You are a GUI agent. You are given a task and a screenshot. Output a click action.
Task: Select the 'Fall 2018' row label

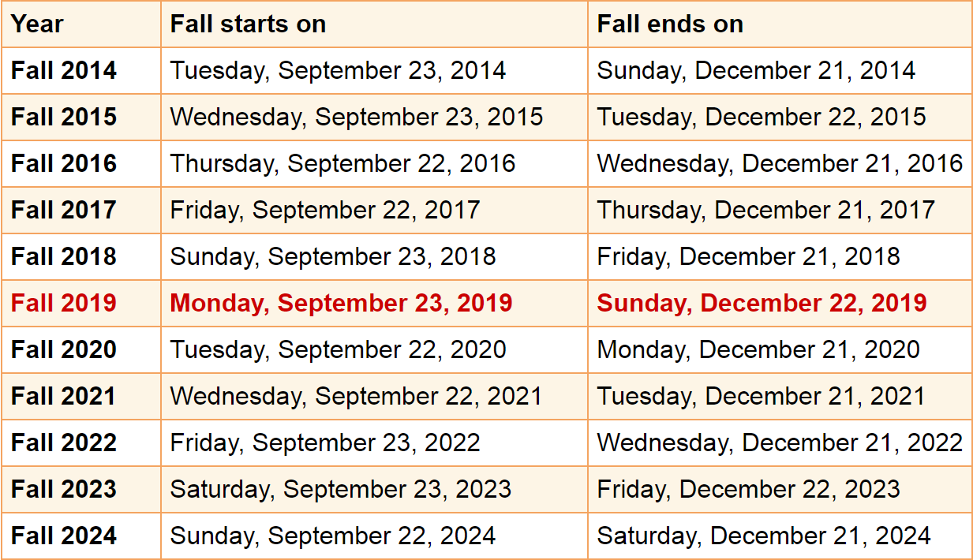pyautogui.click(x=64, y=256)
